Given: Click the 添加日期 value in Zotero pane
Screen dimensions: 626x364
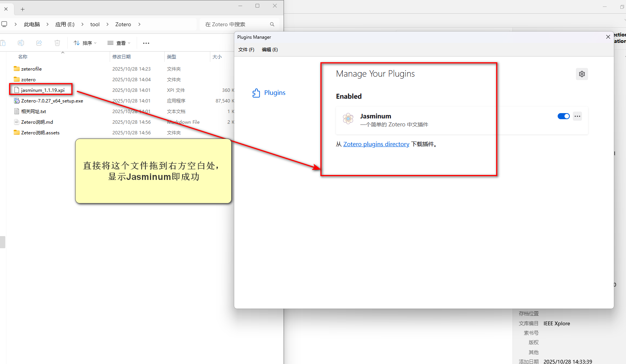Looking at the screenshot, I should pos(568,362).
